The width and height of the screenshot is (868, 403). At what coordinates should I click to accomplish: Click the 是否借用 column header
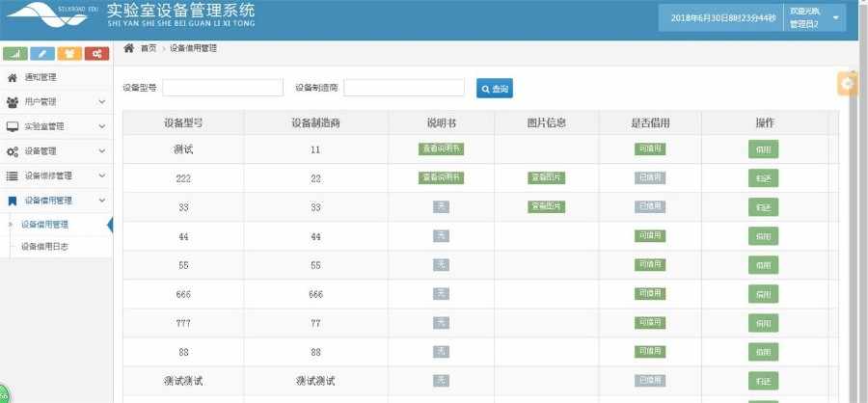(x=650, y=122)
